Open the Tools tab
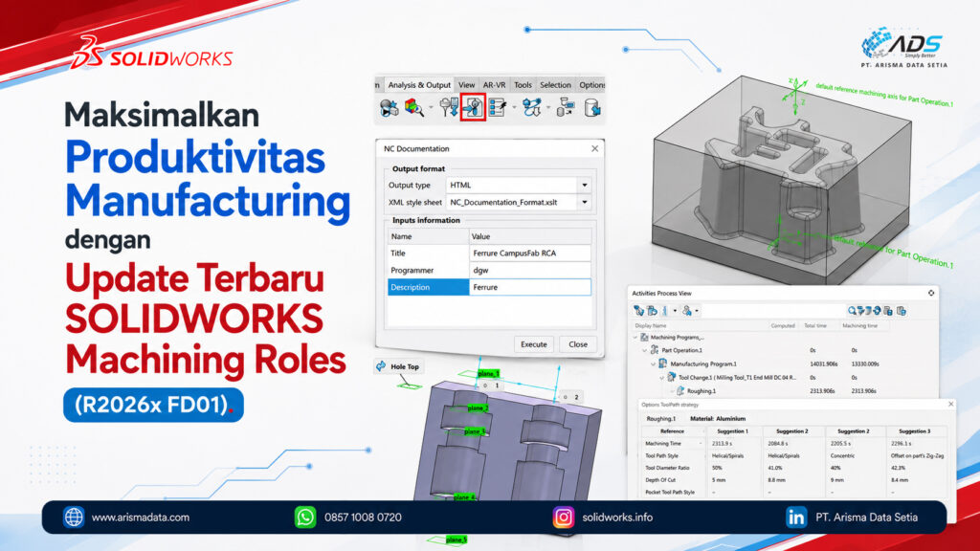Image resolution: width=980 pixels, height=551 pixels. tap(523, 85)
